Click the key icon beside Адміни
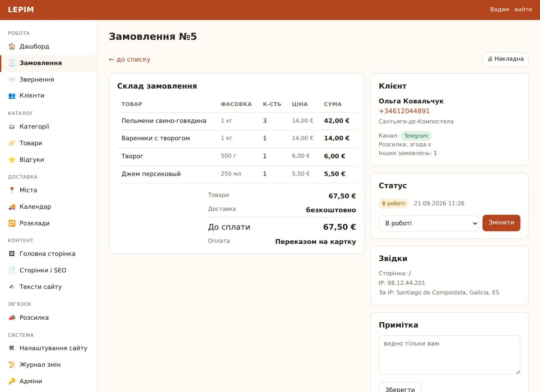Screen dimensions: 540x392 (12, 381)
